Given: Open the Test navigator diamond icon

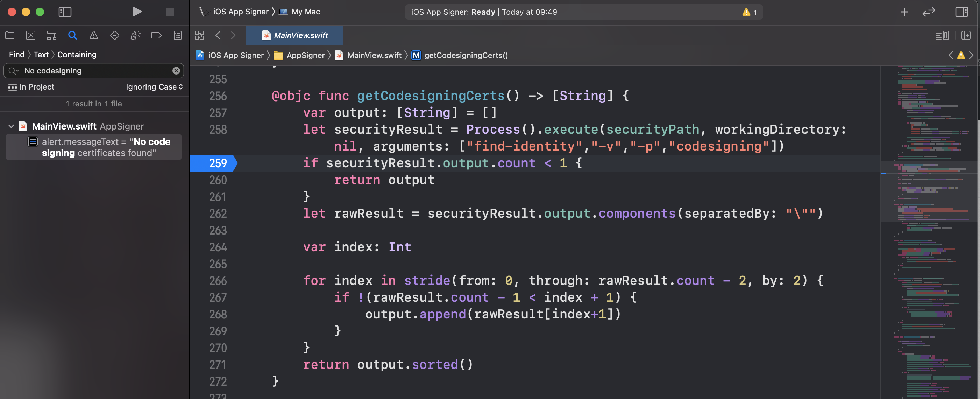Looking at the screenshot, I should tap(114, 35).
